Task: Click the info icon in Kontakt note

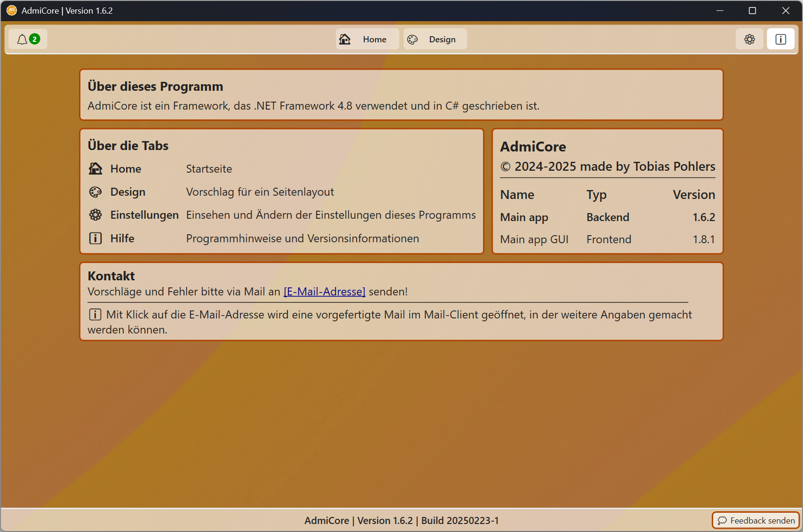Action: (95, 314)
